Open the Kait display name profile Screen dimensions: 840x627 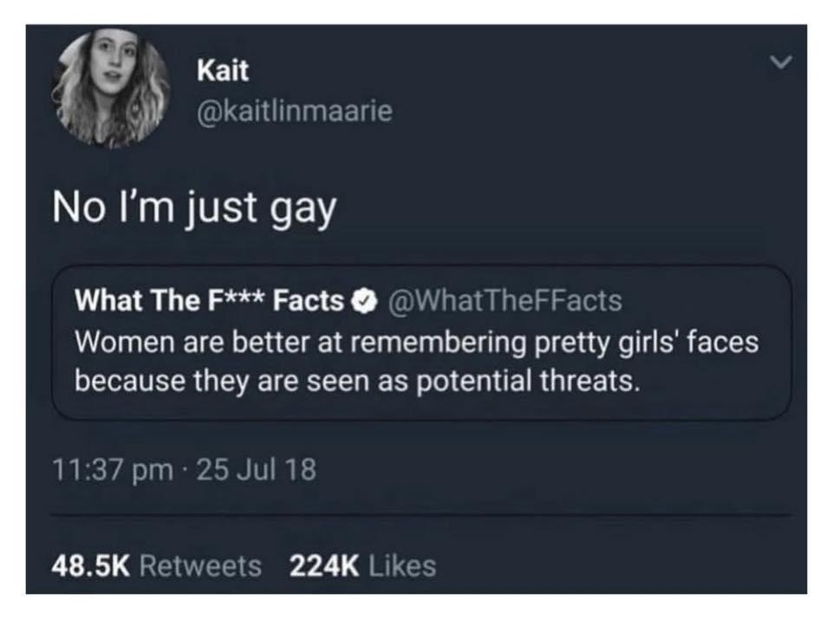[x=222, y=70]
